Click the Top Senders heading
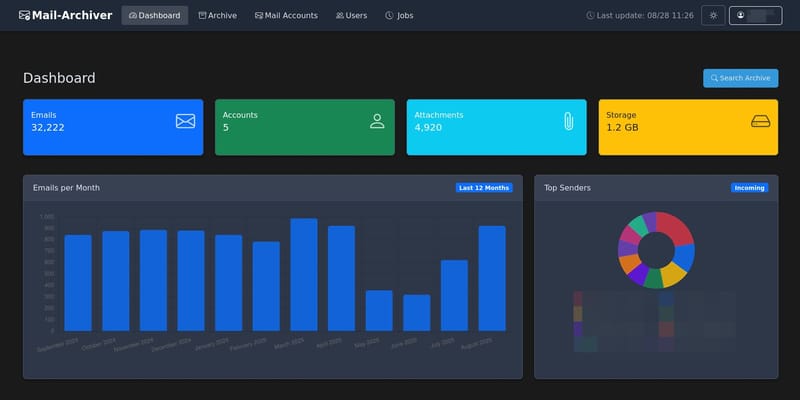 click(x=567, y=188)
